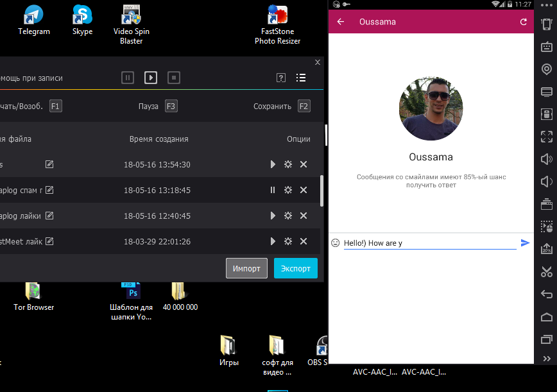Open the location pin tool in sidebar

pos(547,69)
